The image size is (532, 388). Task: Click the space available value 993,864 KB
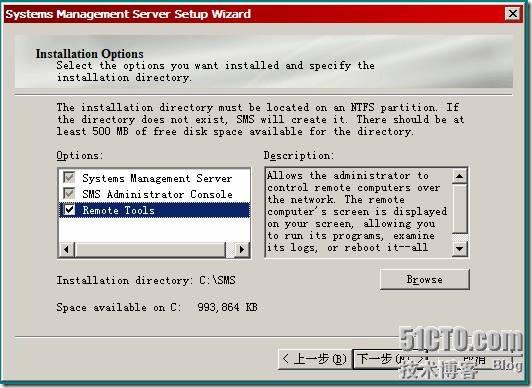point(227,307)
